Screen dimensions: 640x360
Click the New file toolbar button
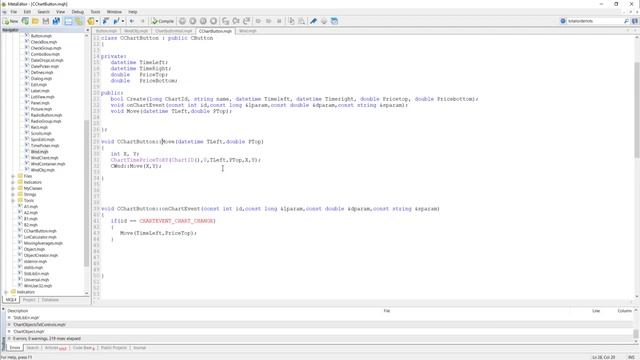[11, 21]
